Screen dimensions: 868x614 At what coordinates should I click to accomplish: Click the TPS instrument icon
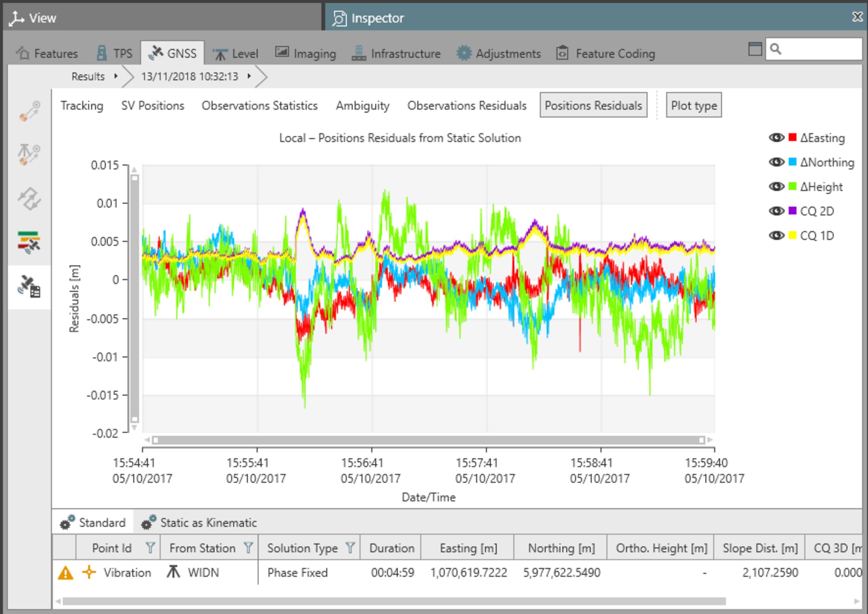tap(101, 53)
